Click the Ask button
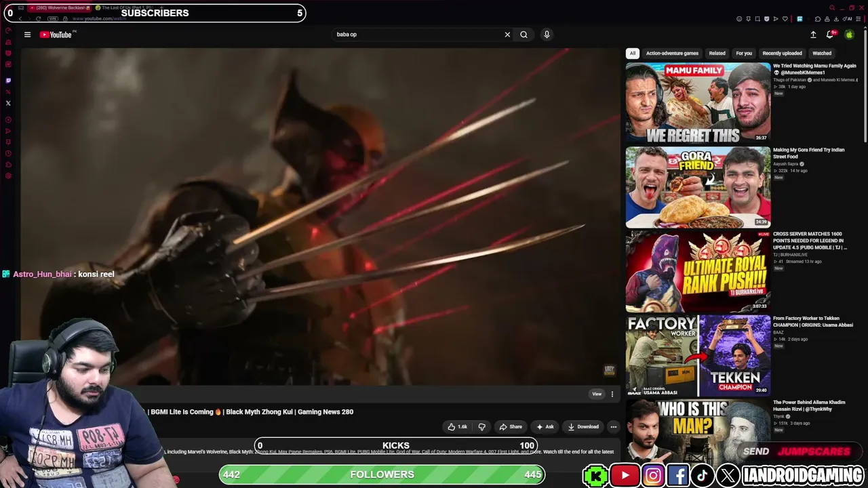868x488 pixels. point(545,427)
